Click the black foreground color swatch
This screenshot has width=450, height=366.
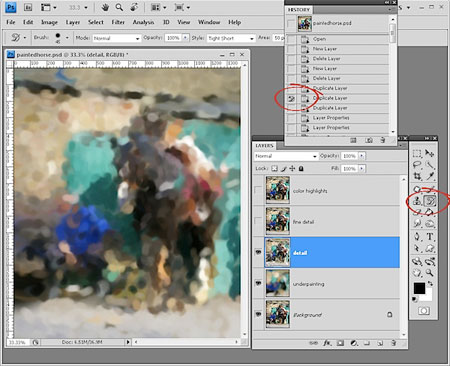pos(419,288)
